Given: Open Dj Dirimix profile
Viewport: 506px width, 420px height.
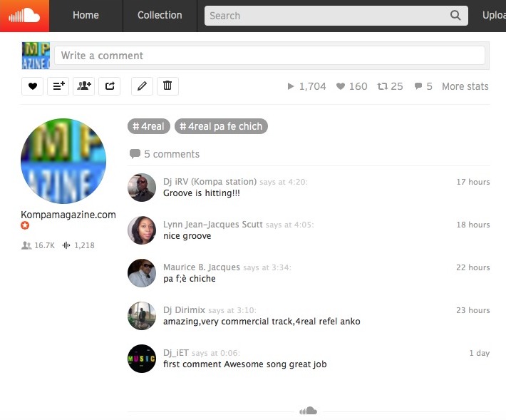Looking at the screenshot, I should 185,310.
